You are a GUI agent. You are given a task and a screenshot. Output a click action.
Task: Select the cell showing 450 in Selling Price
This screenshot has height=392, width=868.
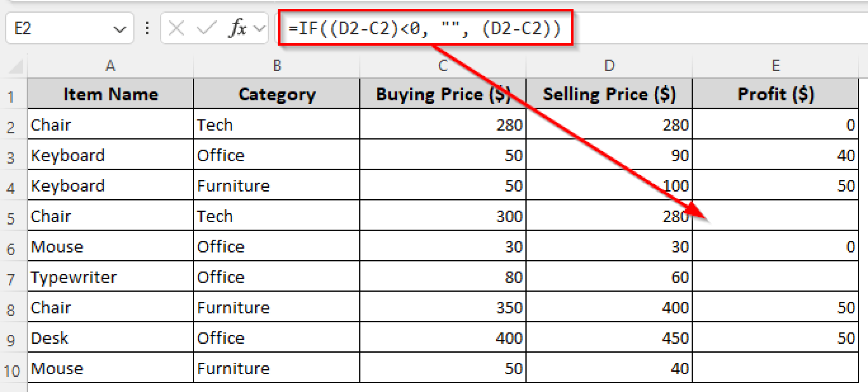609,338
